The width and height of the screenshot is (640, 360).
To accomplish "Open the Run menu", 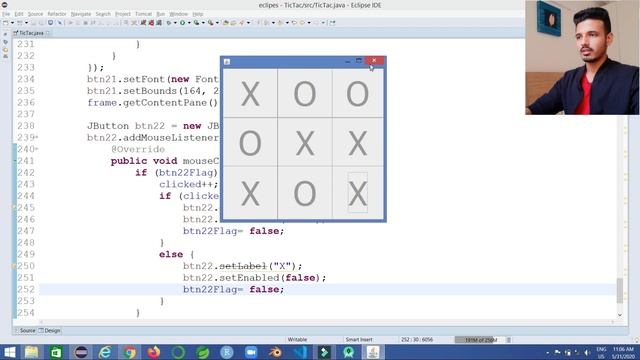I will (x=160, y=14).
